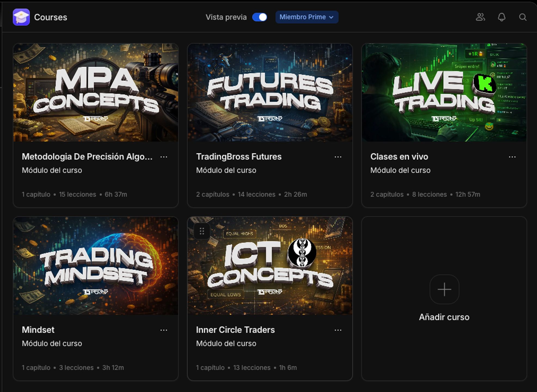Click the Vista previa label
This screenshot has height=392, width=537.
point(226,17)
